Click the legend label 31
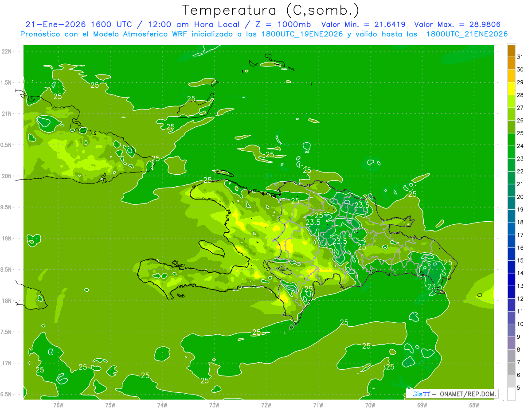 (x=520, y=57)
